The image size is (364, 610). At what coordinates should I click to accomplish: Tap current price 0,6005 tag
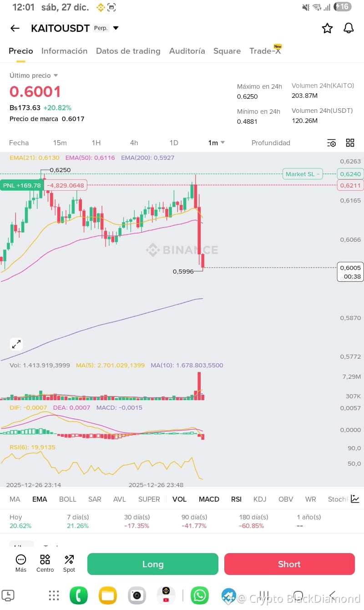tap(350, 272)
